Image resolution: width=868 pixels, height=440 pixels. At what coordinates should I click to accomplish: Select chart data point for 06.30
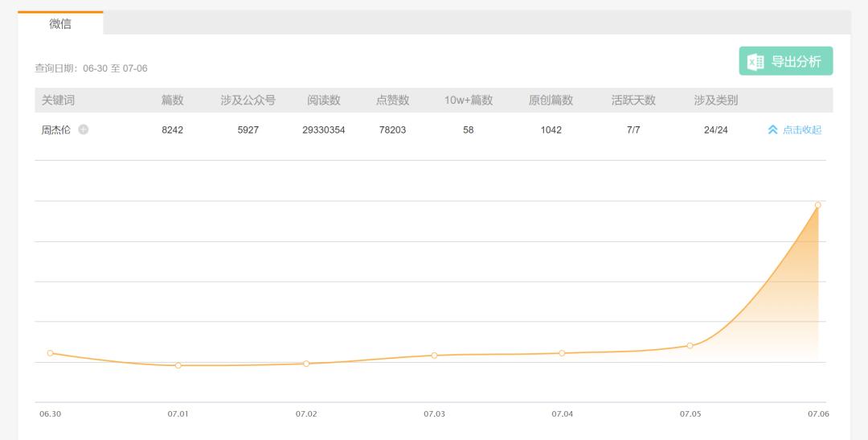click(51, 353)
